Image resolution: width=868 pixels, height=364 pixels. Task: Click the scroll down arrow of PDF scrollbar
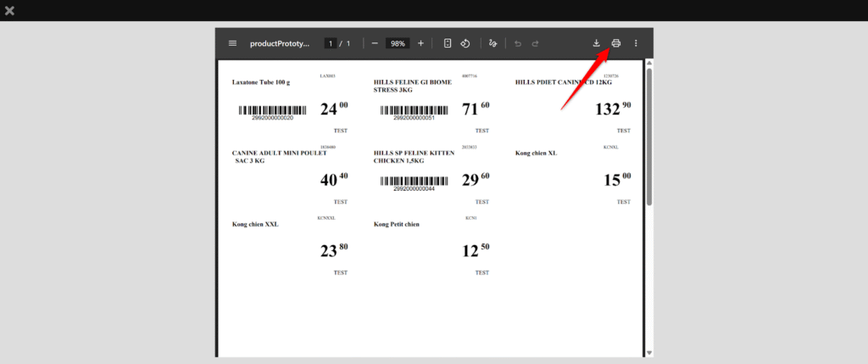[x=648, y=352]
